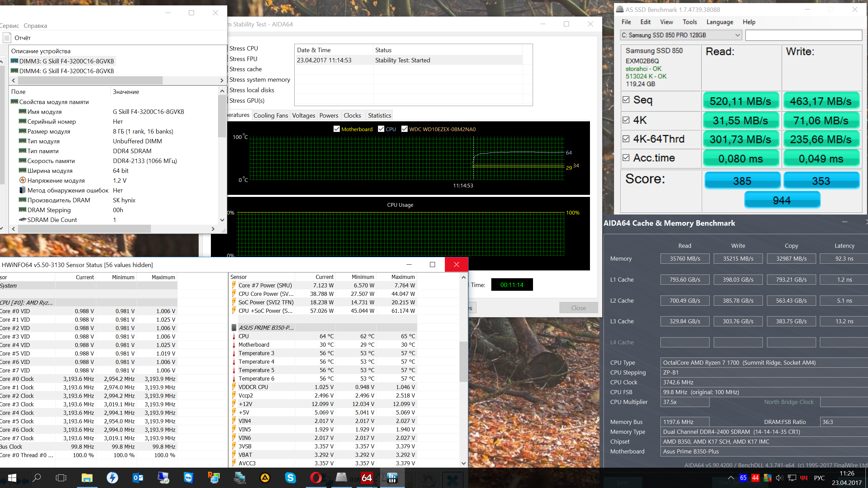The image size is (868, 488).
Task: Open Opera browser from the taskbar
Action: tap(316, 478)
